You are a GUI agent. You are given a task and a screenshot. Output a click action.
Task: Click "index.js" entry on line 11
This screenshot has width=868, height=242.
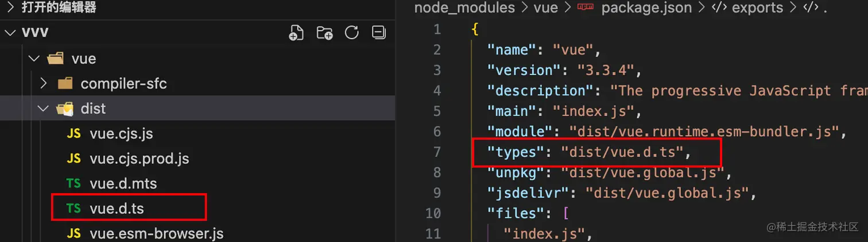click(544, 234)
